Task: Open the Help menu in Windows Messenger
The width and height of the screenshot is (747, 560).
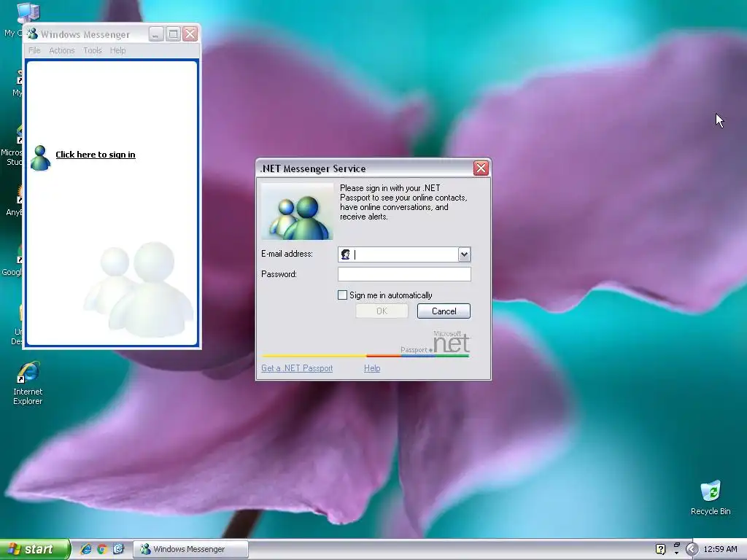Action: (117, 50)
